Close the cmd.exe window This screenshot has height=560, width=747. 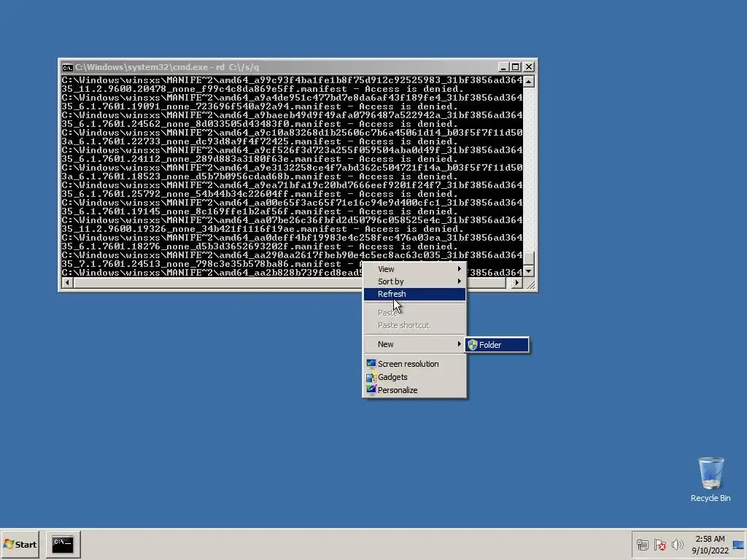click(529, 67)
